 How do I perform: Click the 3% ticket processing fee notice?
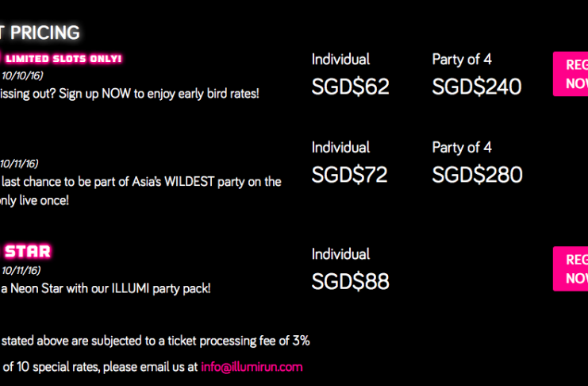click(155, 341)
